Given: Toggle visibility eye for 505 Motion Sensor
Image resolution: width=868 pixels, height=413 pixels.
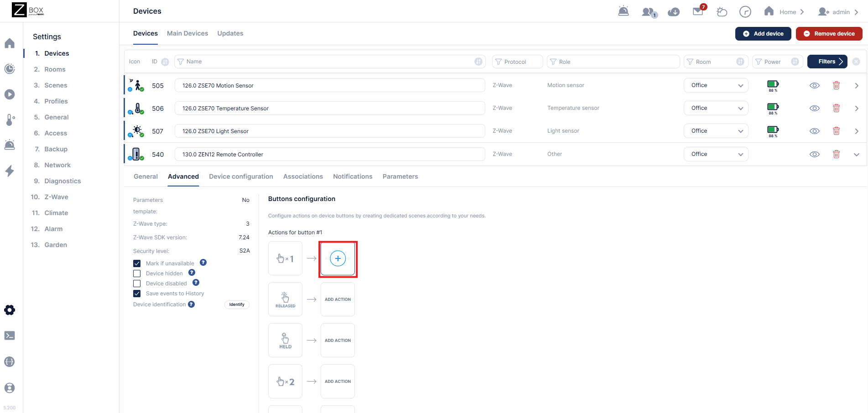Looking at the screenshot, I should [x=815, y=85].
